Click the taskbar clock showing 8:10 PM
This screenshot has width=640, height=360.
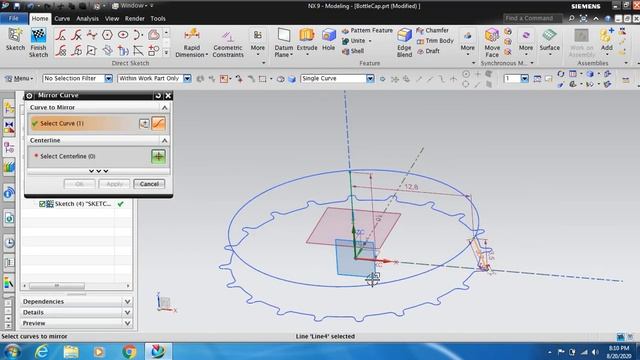click(619, 352)
